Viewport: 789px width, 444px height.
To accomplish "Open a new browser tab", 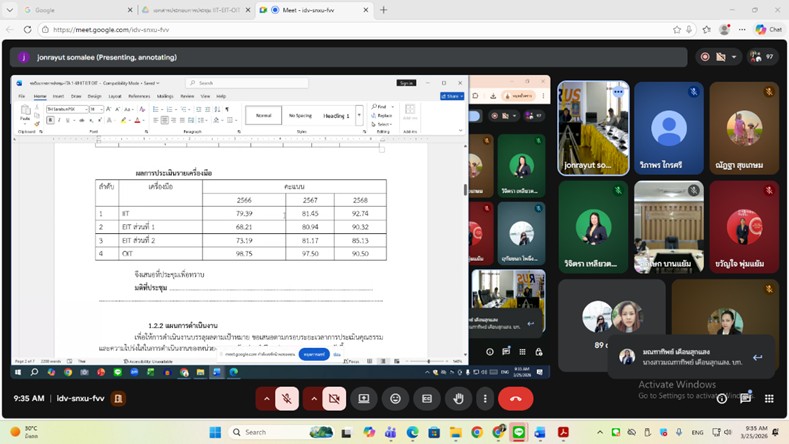I will pyautogui.click(x=384, y=10).
